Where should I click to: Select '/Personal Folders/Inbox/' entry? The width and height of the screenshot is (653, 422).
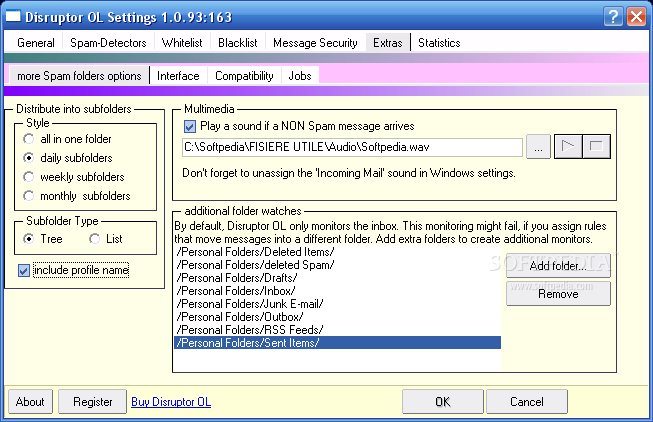[337, 291]
